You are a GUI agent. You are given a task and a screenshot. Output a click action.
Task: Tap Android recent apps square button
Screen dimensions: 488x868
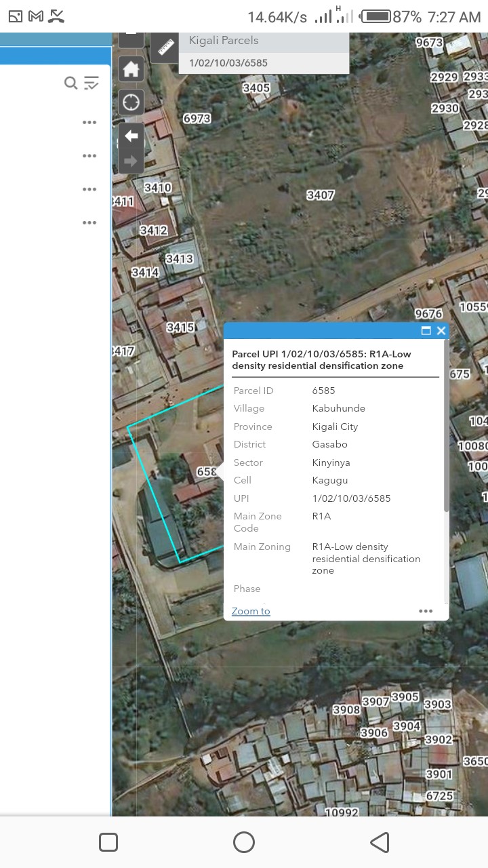coord(108,842)
